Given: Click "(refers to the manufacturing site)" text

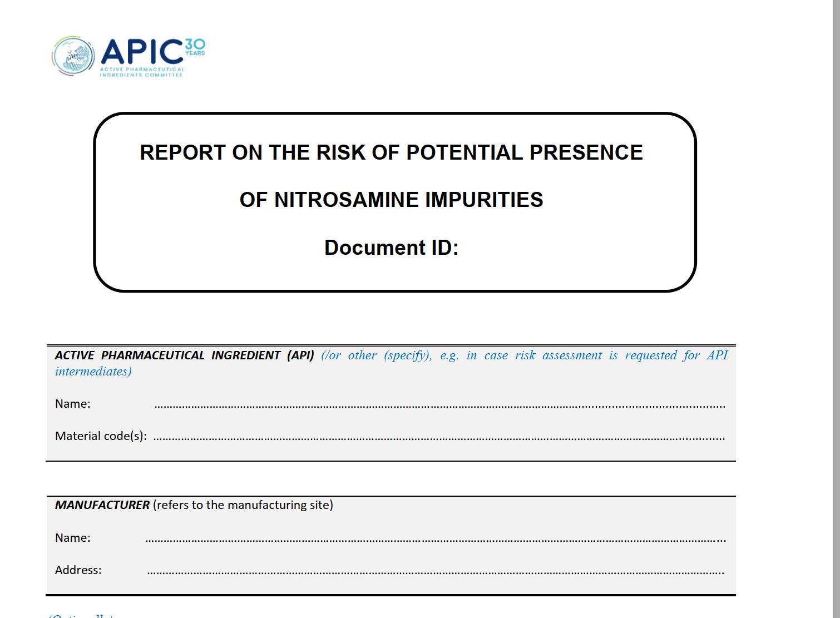Looking at the screenshot, I should coord(243,505).
